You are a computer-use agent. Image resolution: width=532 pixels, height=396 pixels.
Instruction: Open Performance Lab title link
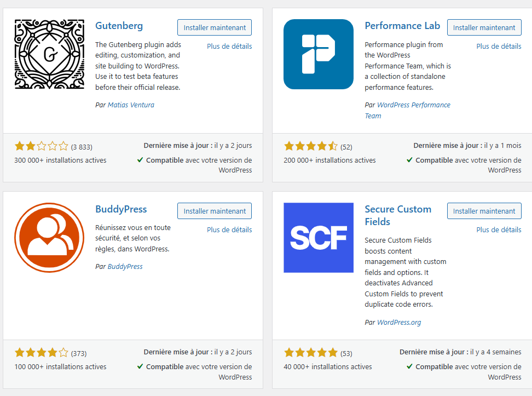click(x=402, y=26)
